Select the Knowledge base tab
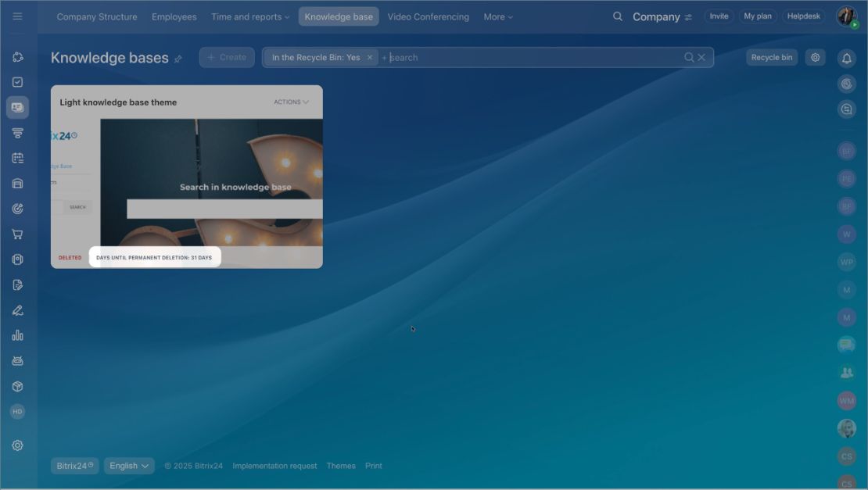 [x=339, y=16]
